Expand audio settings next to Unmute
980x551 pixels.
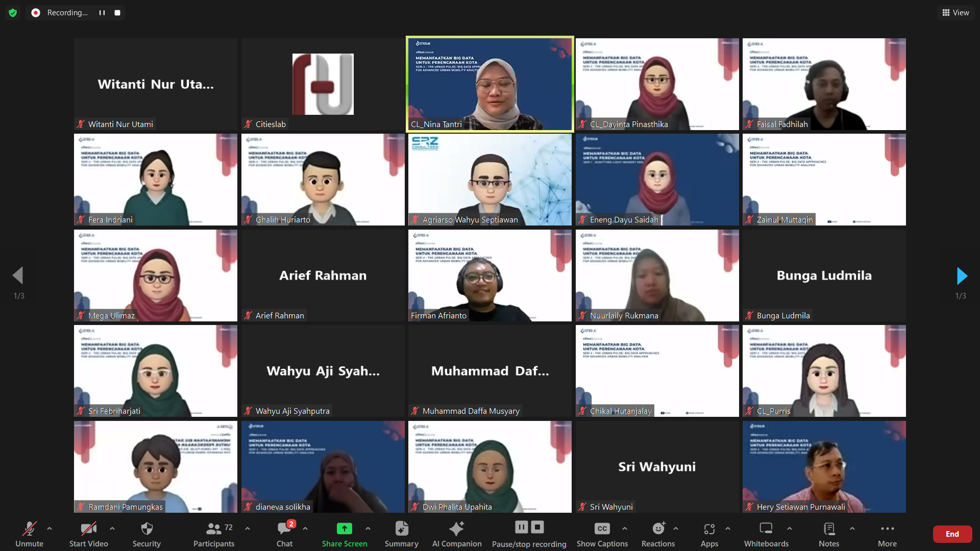coord(49,529)
